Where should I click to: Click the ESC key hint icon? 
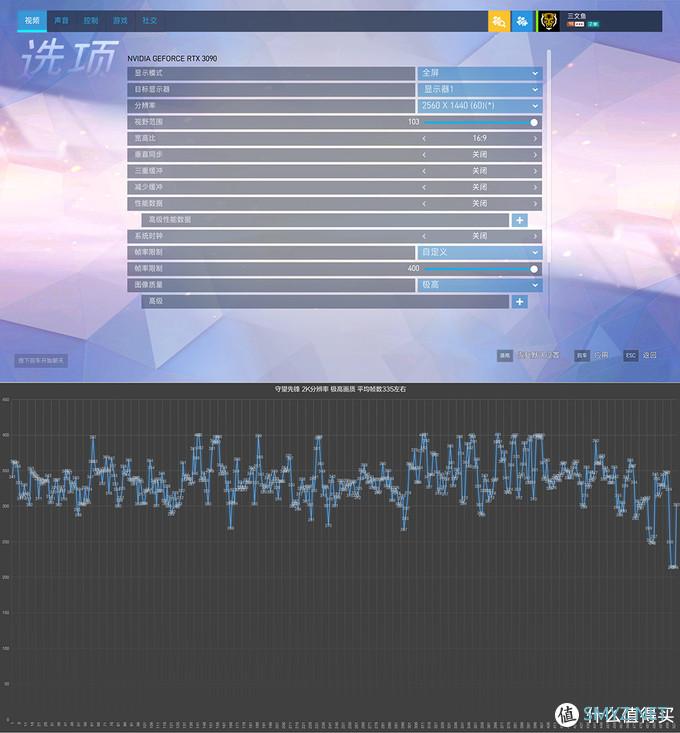point(630,356)
